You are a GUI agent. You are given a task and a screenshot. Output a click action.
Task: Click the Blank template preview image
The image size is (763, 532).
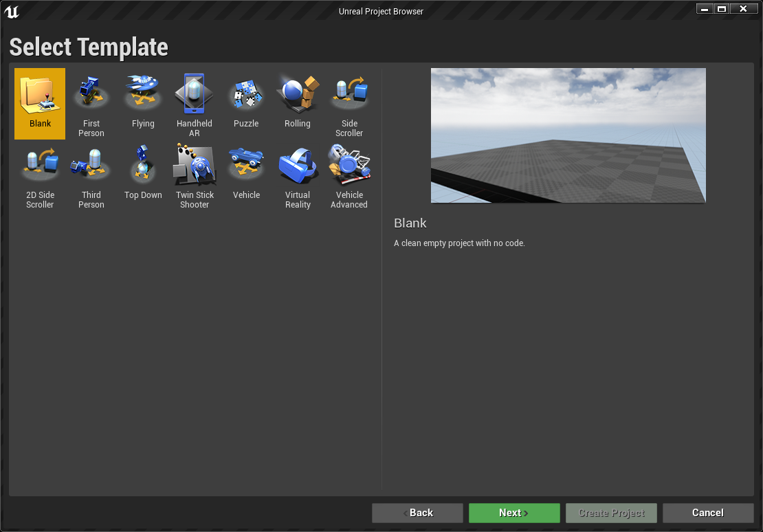point(568,135)
